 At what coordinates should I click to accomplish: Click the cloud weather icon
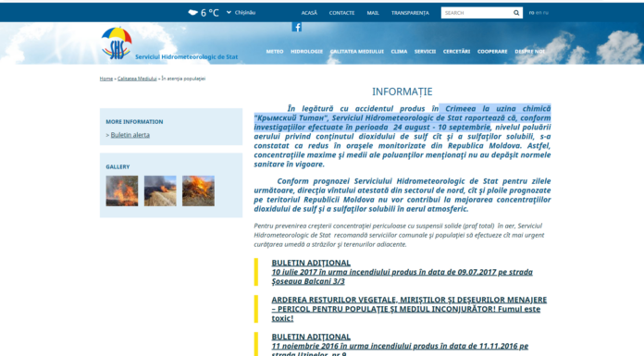coord(193,12)
